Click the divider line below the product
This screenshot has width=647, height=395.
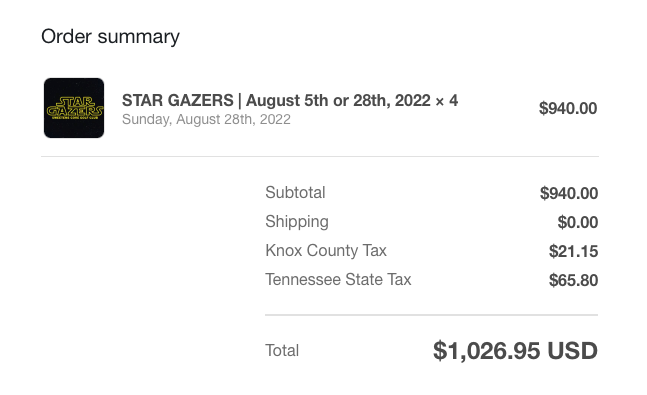pos(320,156)
